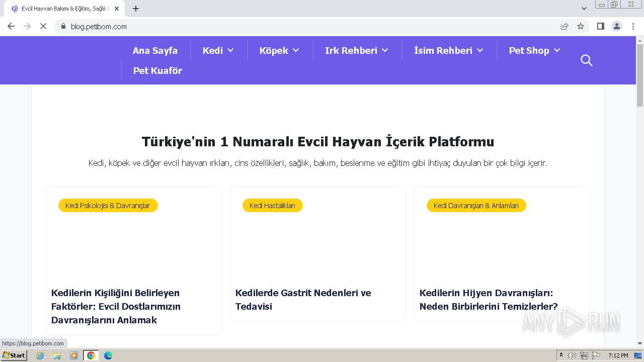Go to Ana Sayfa menu item

coord(155,50)
